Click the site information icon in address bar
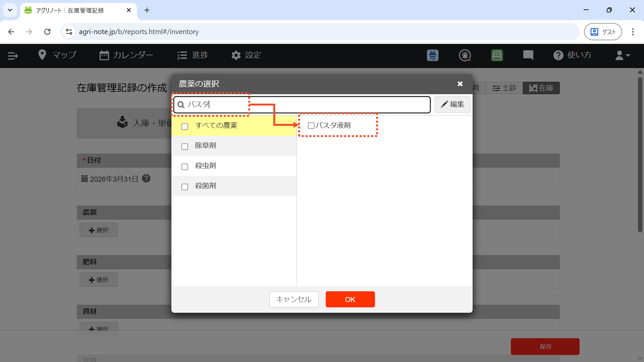This screenshot has width=644, height=362. coord(69,32)
